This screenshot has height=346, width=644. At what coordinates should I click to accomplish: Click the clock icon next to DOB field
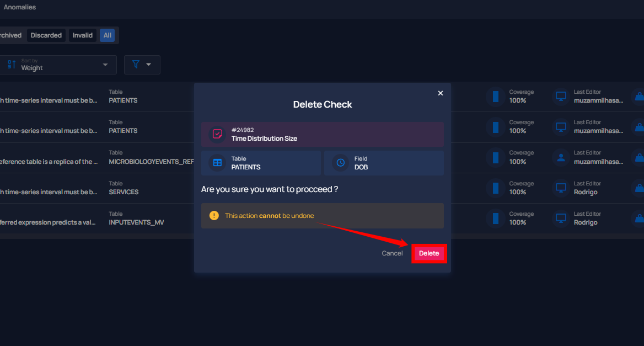tap(341, 163)
